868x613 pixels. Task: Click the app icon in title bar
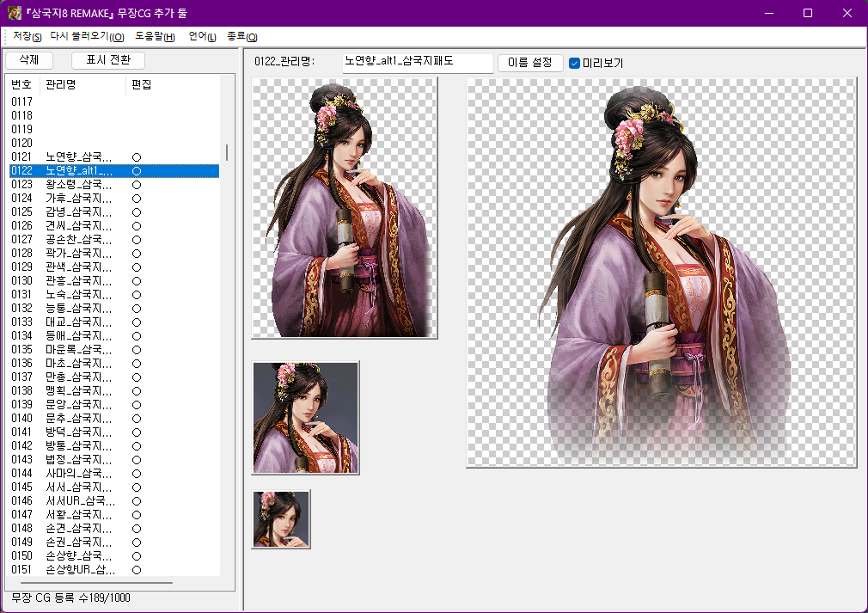pyautogui.click(x=15, y=13)
